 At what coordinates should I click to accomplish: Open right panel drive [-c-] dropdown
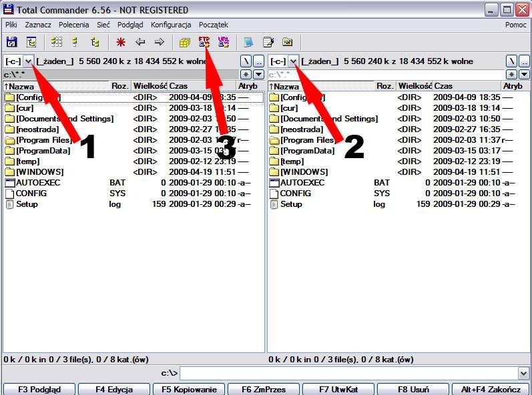[294, 61]
